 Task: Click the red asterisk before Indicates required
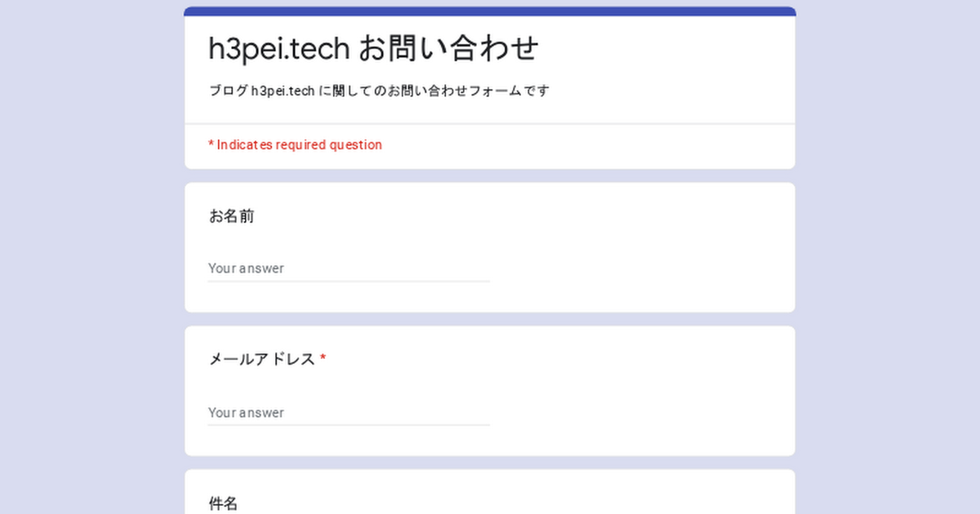pyautogui.click(x=211, y=144)
